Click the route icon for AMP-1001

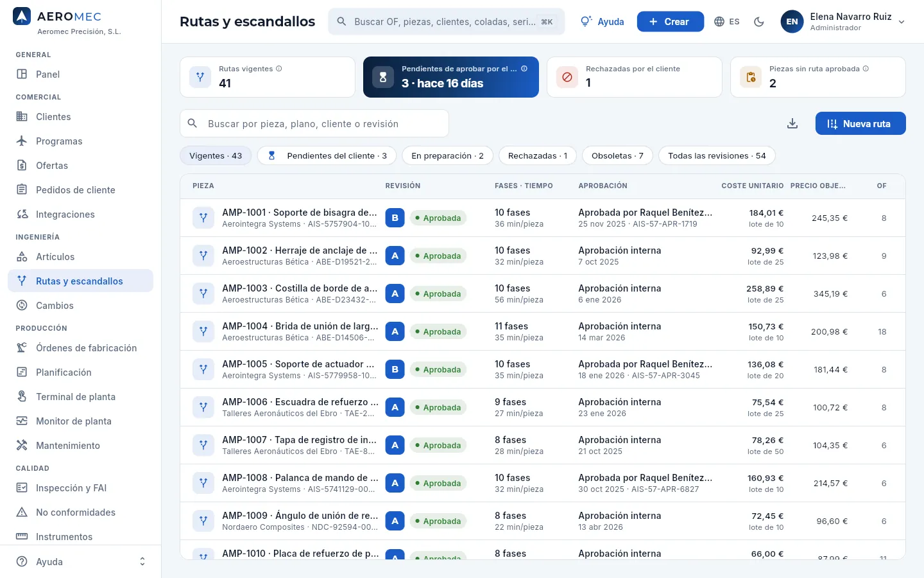(x=203, y=218)
